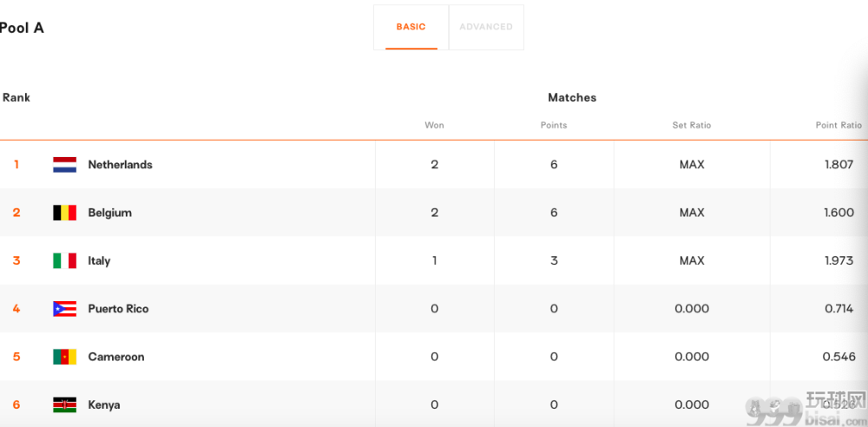Click the Set Ratio column header
Image resolution: width=868 pixels, height=427 pixels.
692,125
